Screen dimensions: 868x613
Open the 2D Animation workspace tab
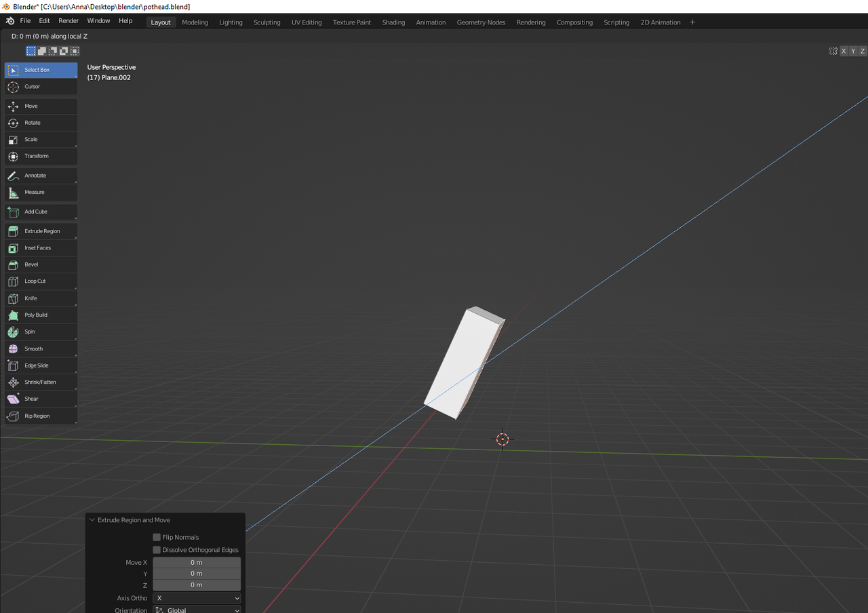(660, 22)
